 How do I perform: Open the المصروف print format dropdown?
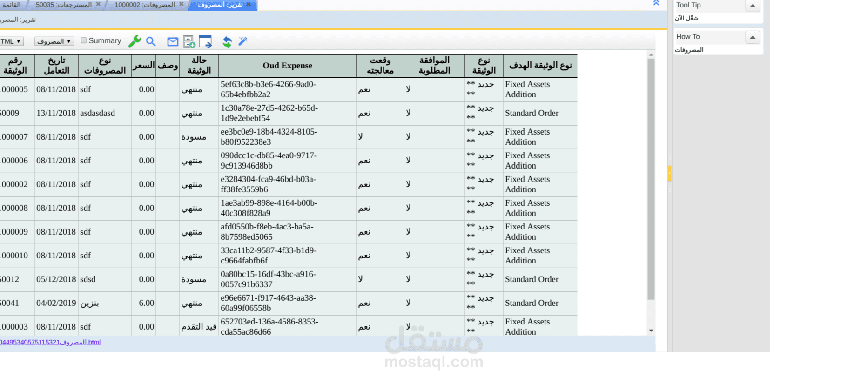tap(54, 41)
